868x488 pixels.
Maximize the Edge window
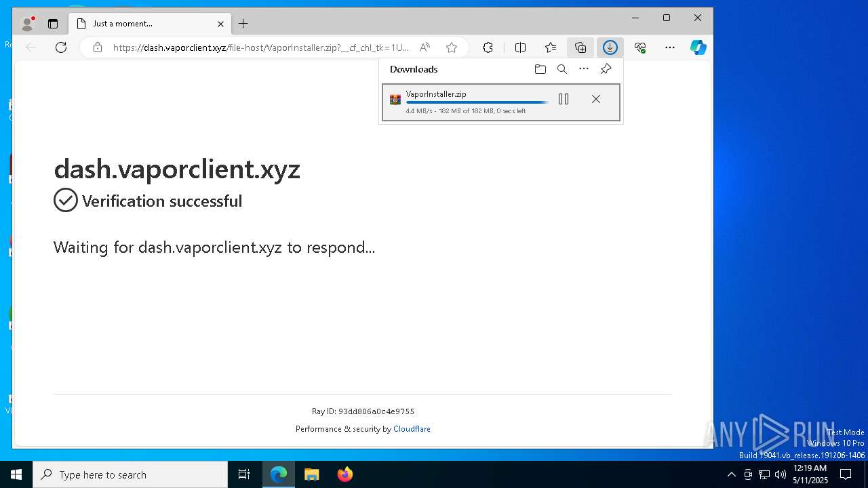pos(667,18)
